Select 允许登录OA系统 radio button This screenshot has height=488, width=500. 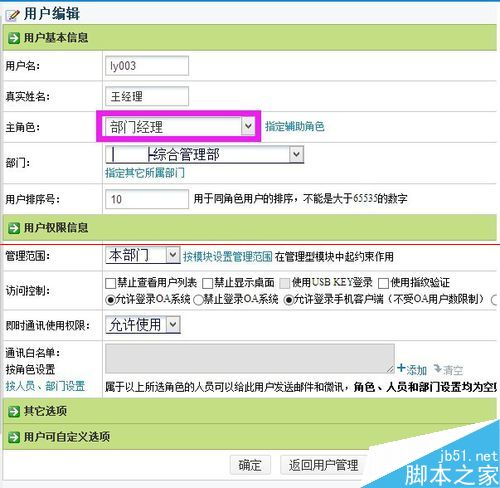tap(110, 300)
